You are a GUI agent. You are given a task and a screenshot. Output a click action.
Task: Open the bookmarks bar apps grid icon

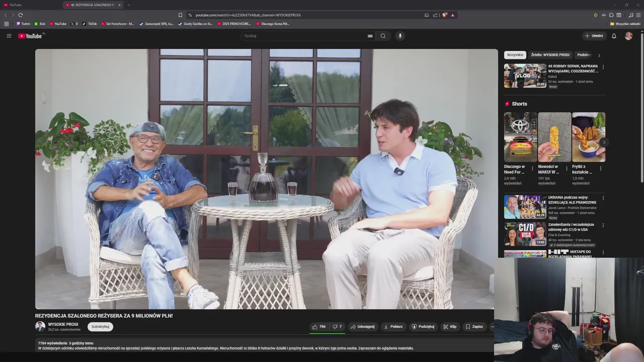[7, 24]
